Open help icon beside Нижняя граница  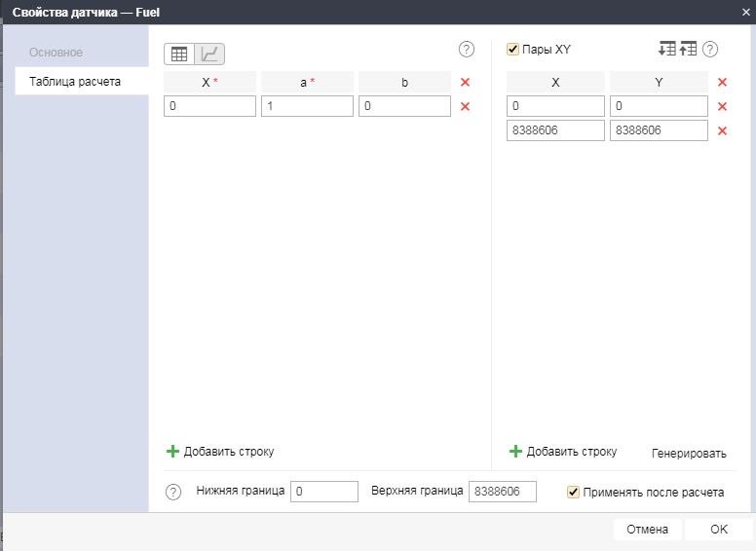click(x=173, y=493)
